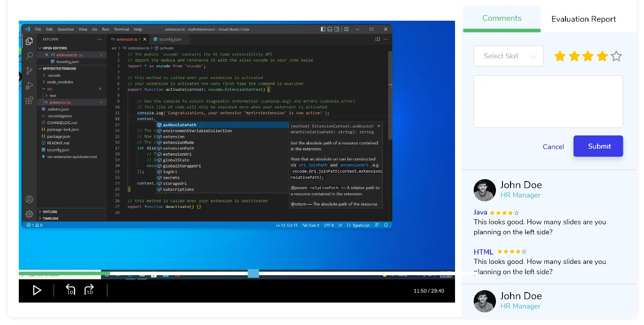Open Run and Debug in VS Code
The height and width of the screenshot is (325, 644).
coord(29,86)
